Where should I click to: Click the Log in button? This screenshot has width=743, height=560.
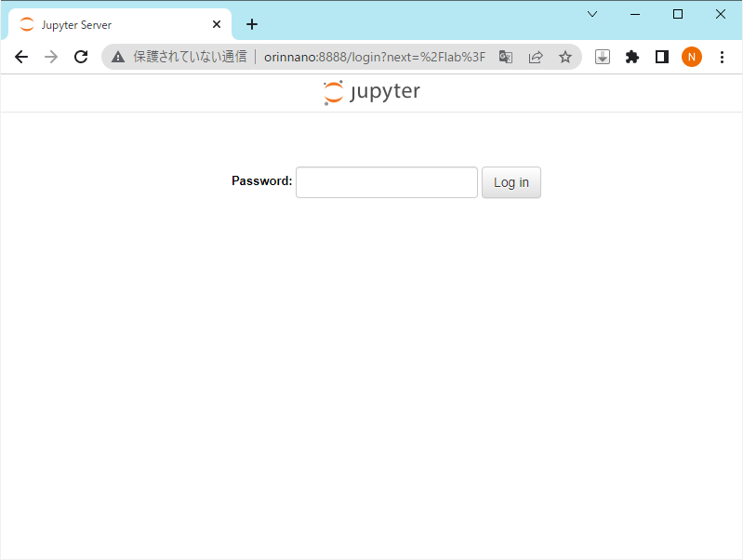tap(511, 182)
